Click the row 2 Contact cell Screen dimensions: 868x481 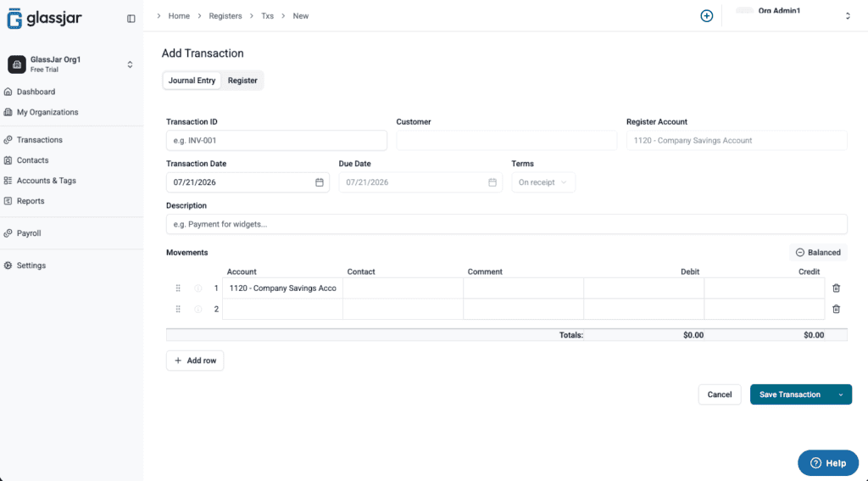[403, 309]
